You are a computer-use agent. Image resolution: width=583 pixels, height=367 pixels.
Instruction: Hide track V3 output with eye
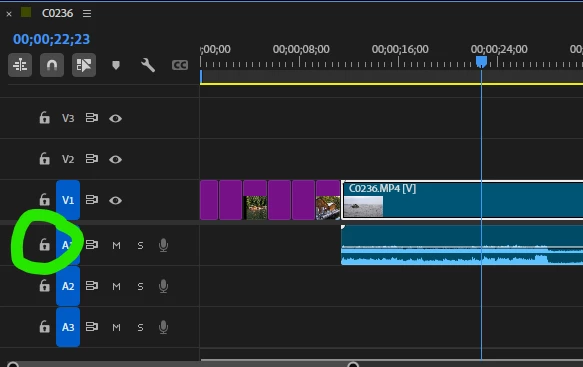[116, 118]
